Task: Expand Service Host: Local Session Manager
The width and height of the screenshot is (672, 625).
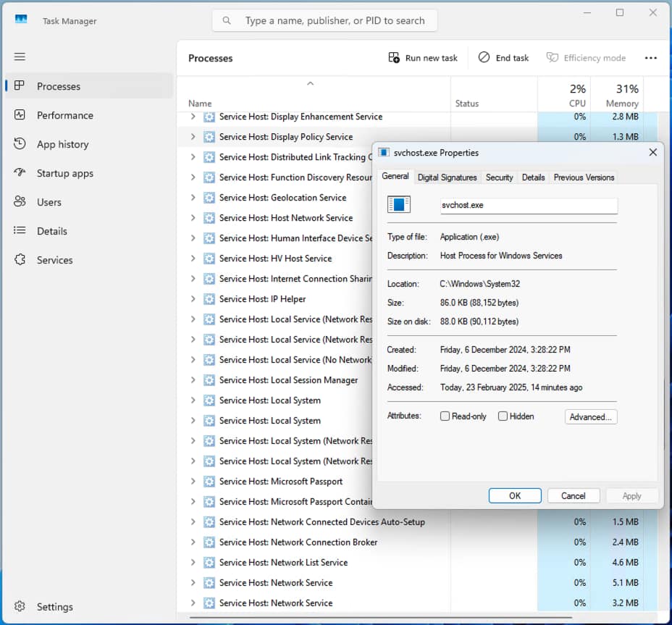Action: click(192, 379)
